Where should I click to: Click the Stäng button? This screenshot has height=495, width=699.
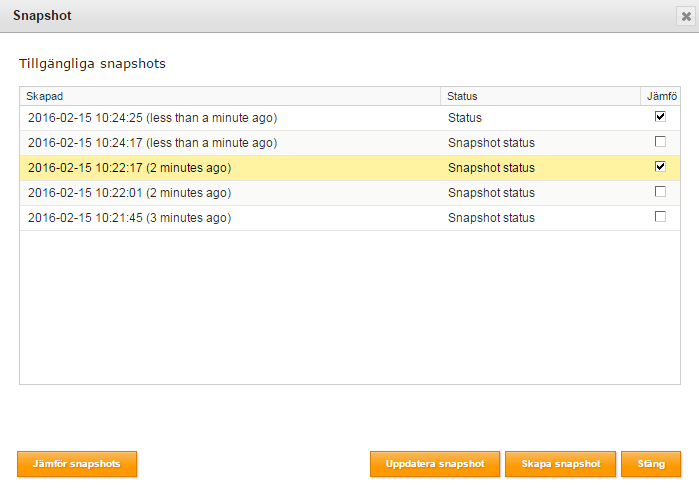[x=651, y=464]
